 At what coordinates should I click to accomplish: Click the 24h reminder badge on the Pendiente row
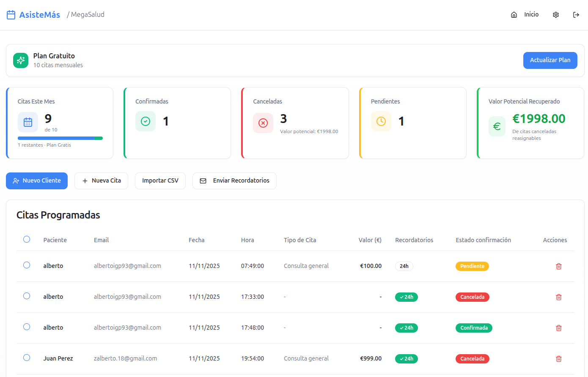(x=404, y=266)
